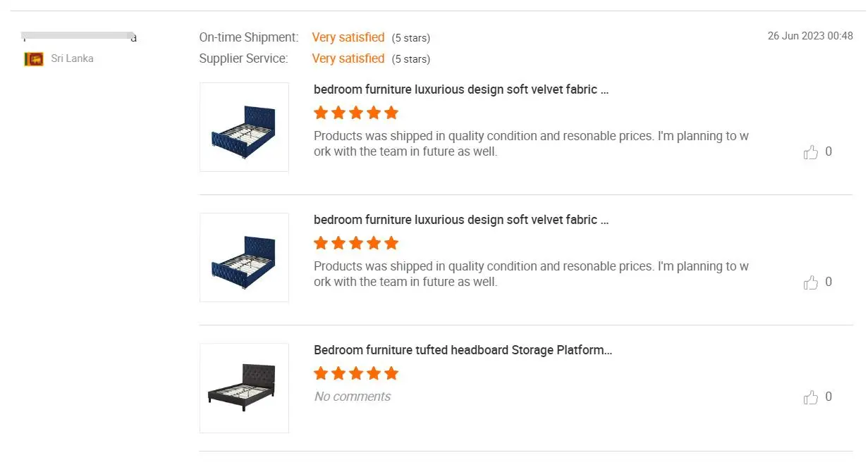The image size is (868, 467).
Task: Open the first blue velvet bed thumbnail
Action: coord(244,127)
